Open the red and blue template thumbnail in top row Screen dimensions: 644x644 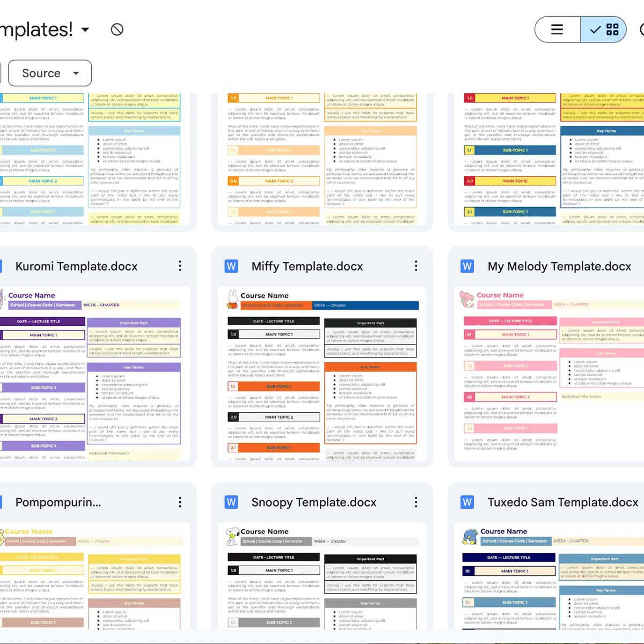tap(549, 159)
